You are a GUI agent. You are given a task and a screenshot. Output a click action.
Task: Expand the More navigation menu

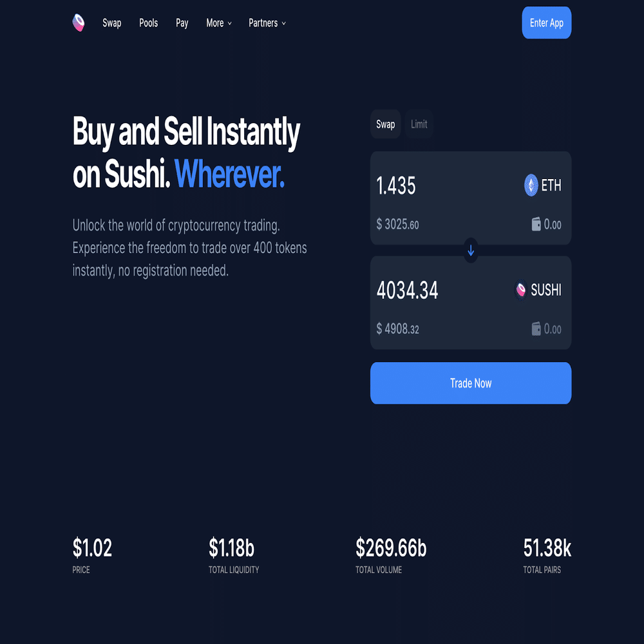click(x=218, y=23)
